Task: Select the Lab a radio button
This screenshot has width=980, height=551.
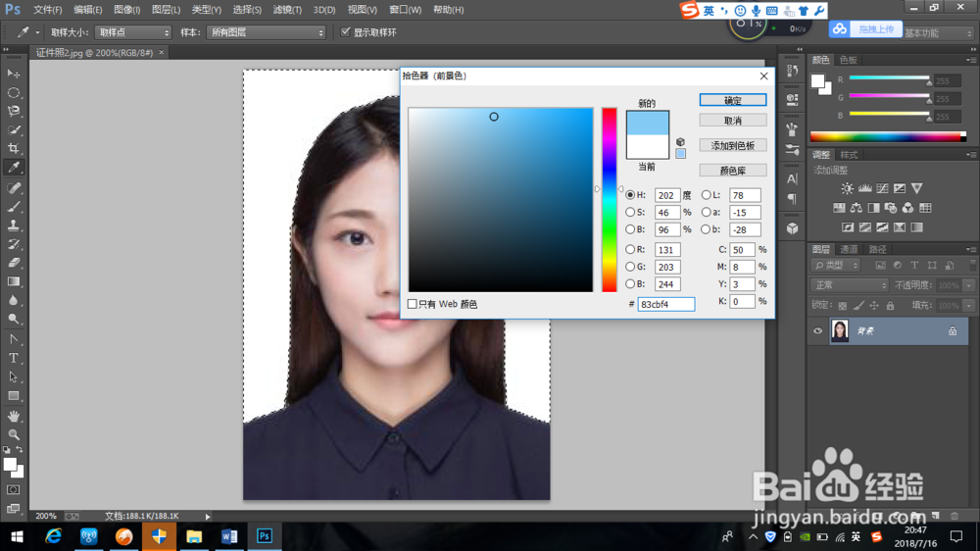Action: [x=706, y=212]
